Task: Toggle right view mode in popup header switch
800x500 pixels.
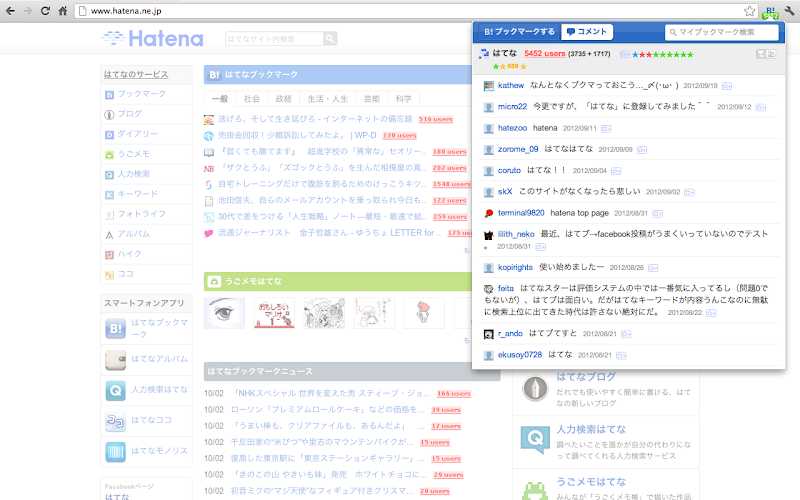Action: coord(771,54)
